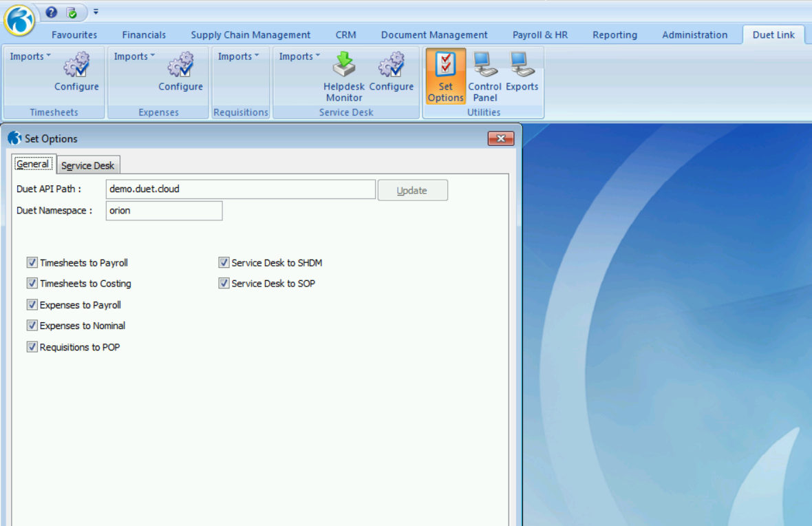Disable Requisitions to POP
Image resolution: width=812 pixels, height=526 pixels.
(x=32, y=347)
